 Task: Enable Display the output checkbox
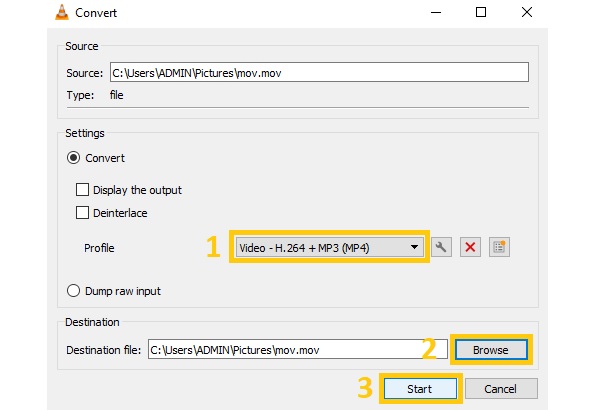(82, 189)
